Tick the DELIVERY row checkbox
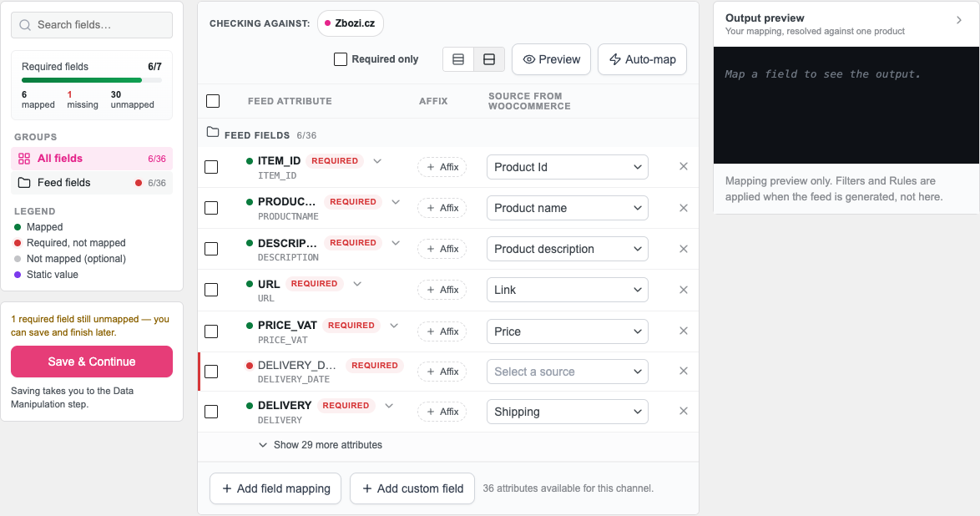Viewport: 980px width, 516px height. (x=212, y=412)
